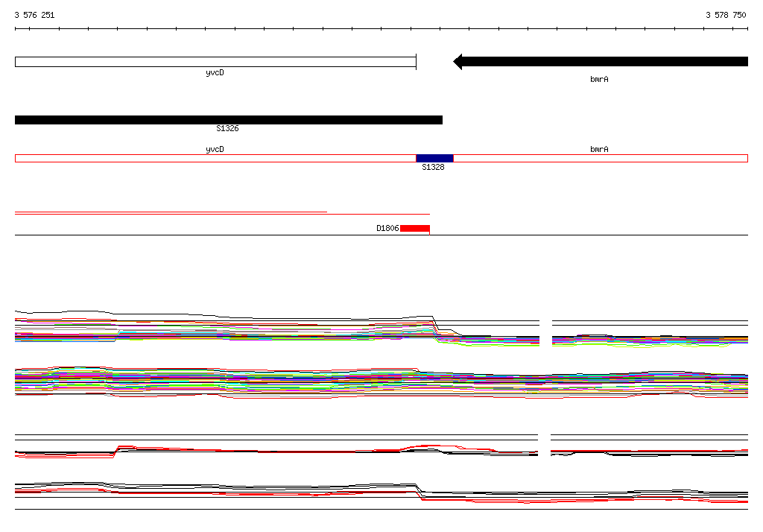Click the red D1806 marker block
The height and width of the screenshot is (532, 763).
pos(414,228)
